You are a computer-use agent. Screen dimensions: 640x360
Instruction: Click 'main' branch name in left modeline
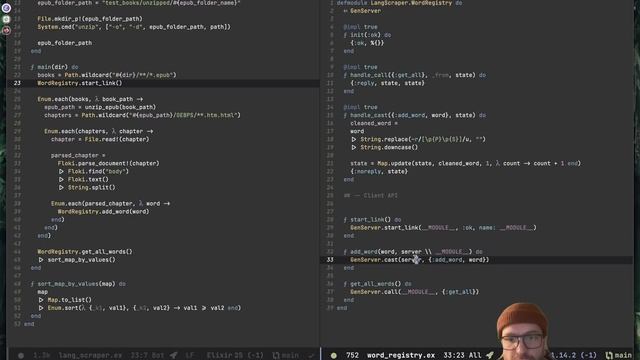[290, 356]
